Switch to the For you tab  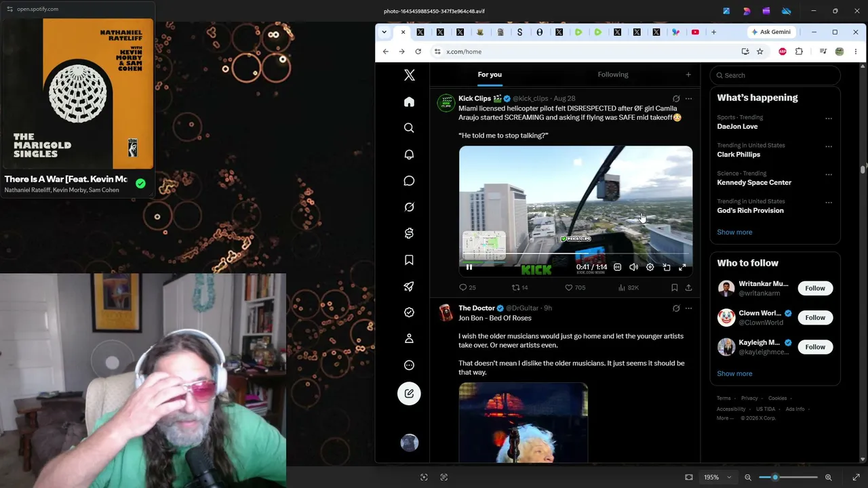(490, 75)
